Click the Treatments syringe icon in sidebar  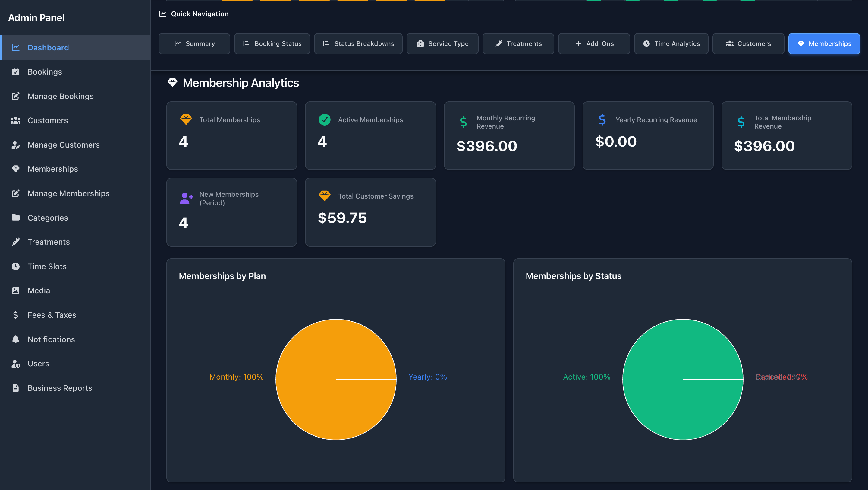[x=16, y=242]
